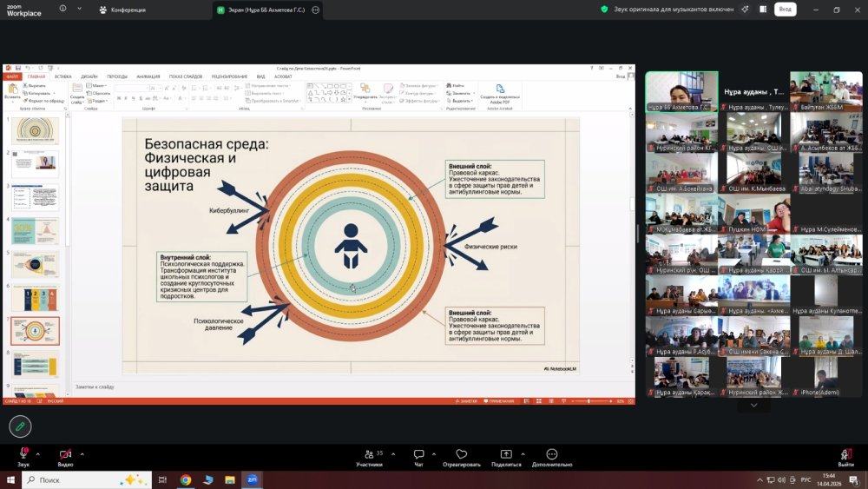Open the More options ellipsis icon
The height and width of the screenshot is (489, 868).
(x=551, y=454)
